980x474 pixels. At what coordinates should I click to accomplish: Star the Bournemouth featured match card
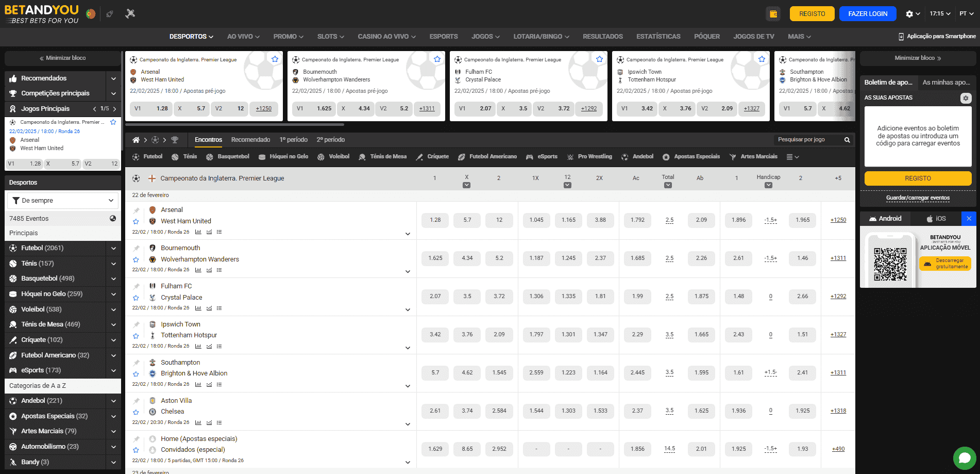(x=437, y=59)
